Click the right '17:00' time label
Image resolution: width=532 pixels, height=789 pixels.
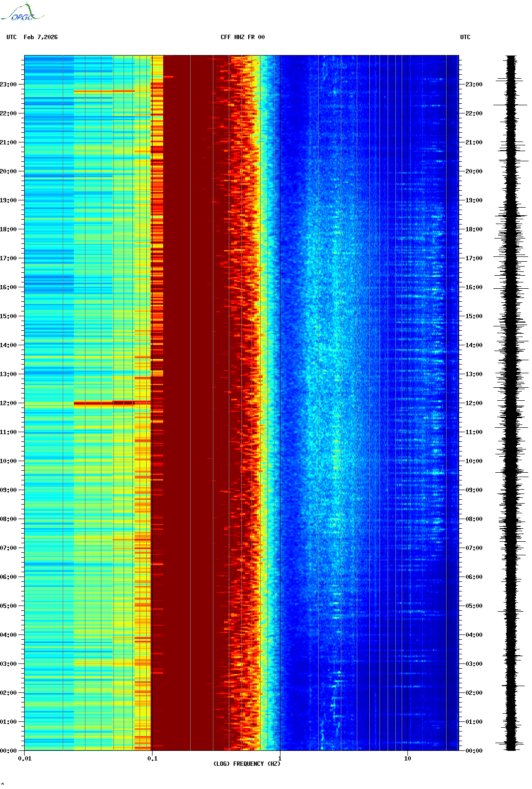coord(474,258)
